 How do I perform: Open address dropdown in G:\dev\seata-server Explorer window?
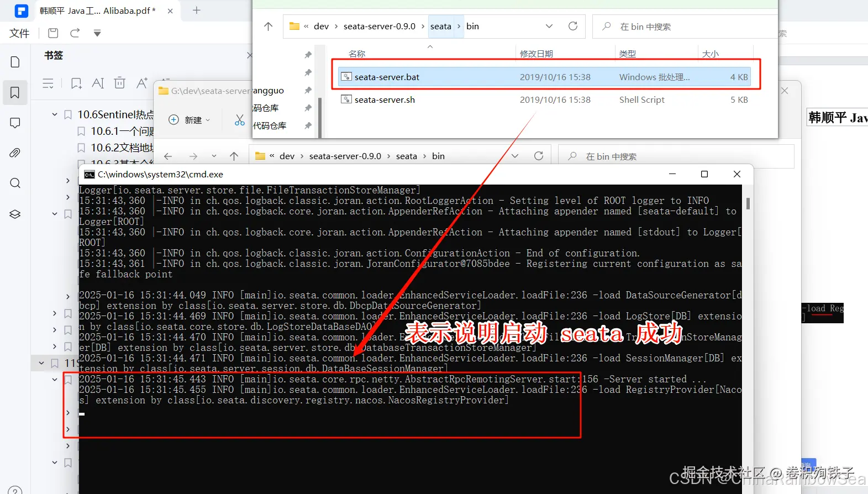coord(515,156)
